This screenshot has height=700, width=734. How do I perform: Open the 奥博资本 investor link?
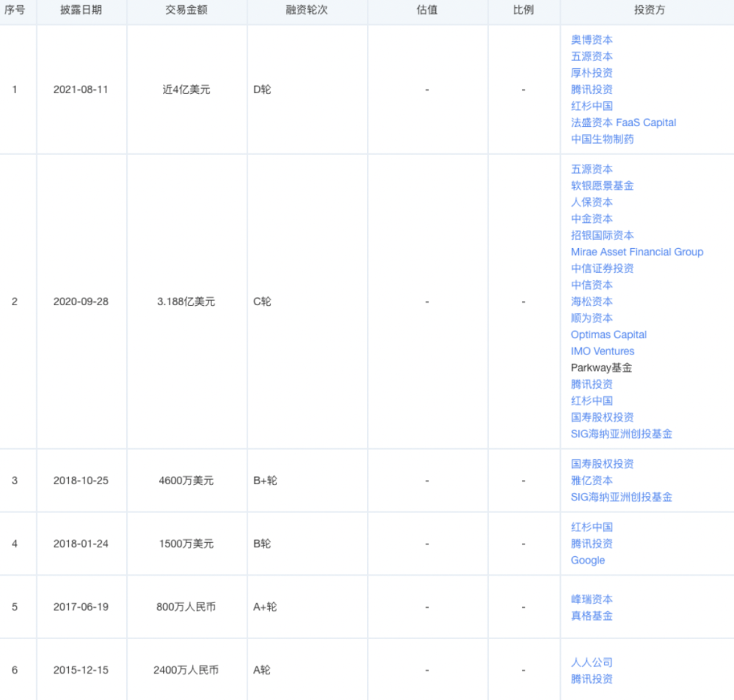(592, 40)
